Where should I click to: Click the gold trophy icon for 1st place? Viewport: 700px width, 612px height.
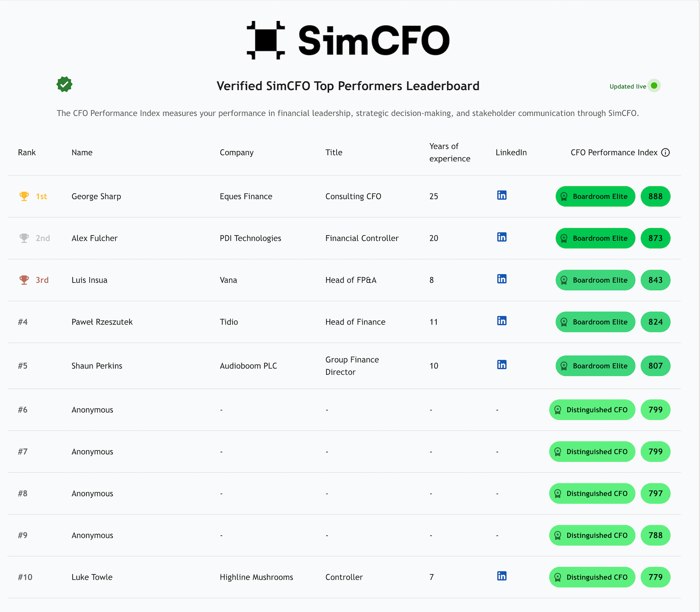pos(24,196)
